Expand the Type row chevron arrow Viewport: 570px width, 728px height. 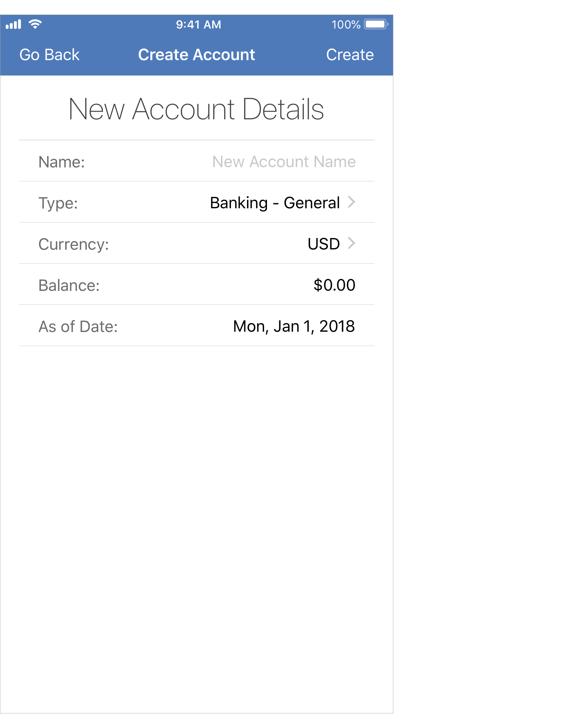(x=351, y=202)
